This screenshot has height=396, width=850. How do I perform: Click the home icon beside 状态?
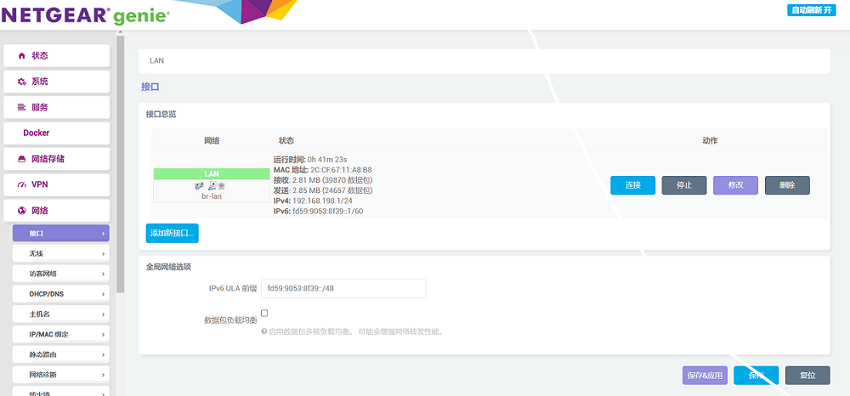pyautogui.click(x=22, y=56)
